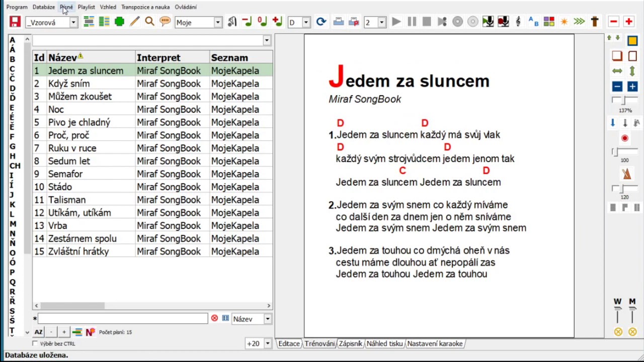
Task: Switch to the 'Nastavení karaoke' tab
Action: coord(435,343)
